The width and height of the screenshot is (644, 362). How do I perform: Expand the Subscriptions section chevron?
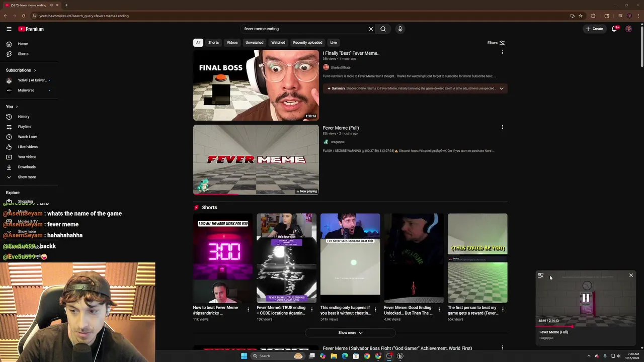coord(35,70)
